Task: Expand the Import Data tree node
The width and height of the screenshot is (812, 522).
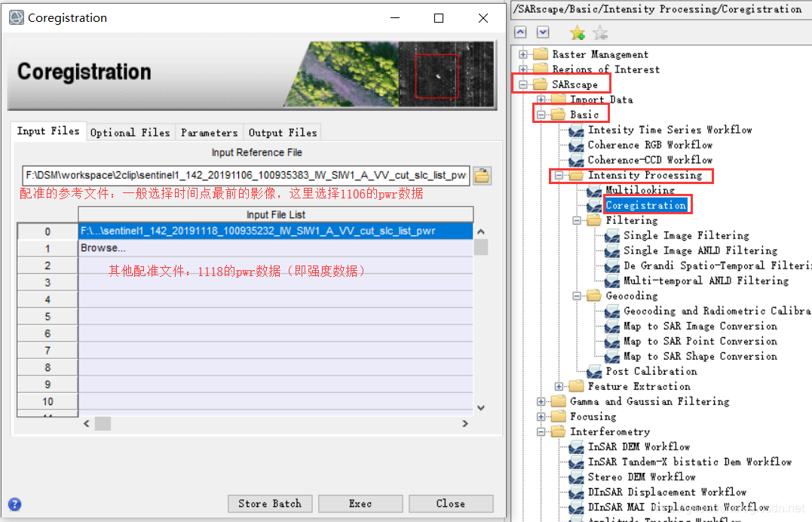Action: 541,99
